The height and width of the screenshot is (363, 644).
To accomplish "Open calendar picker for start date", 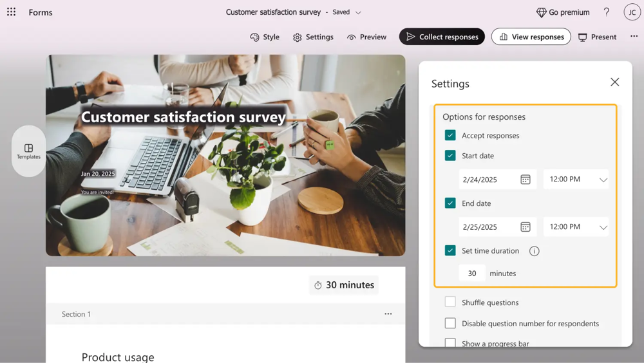I will (526, 180).
